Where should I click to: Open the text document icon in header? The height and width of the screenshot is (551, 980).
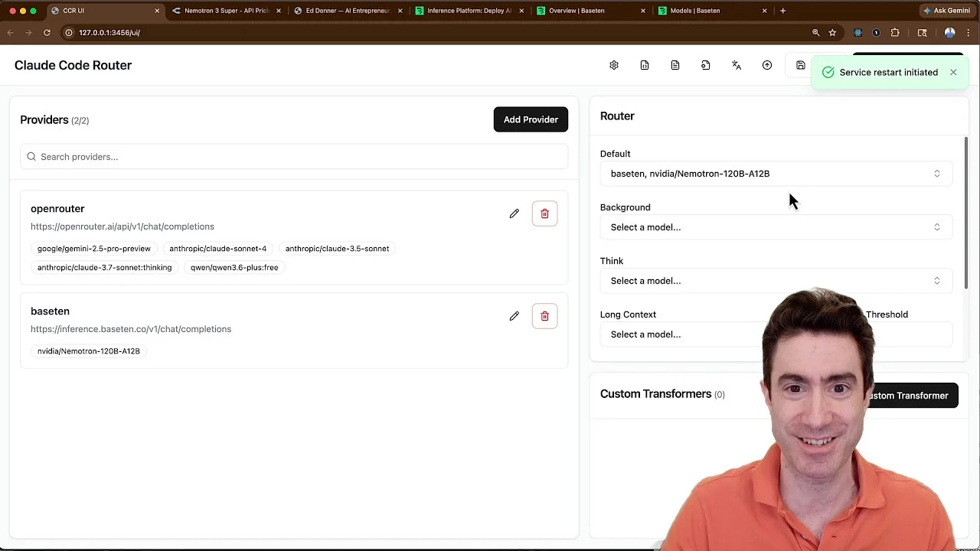(675, 65)
